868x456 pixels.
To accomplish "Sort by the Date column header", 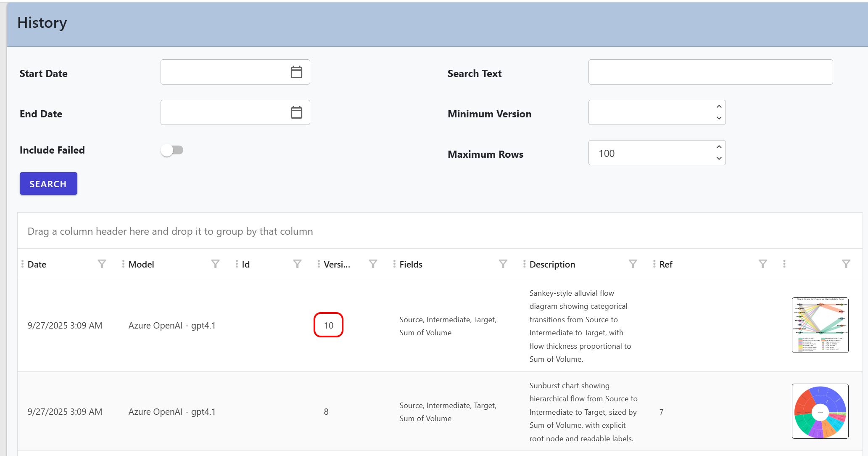I will (x=37, y=264).
